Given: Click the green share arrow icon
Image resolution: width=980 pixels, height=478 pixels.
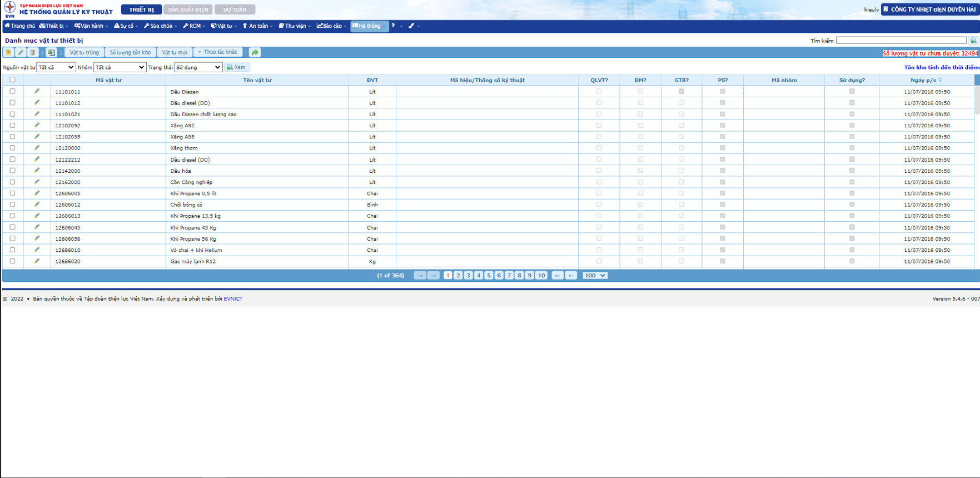Looking at the screenshot, I should [255, 52].
